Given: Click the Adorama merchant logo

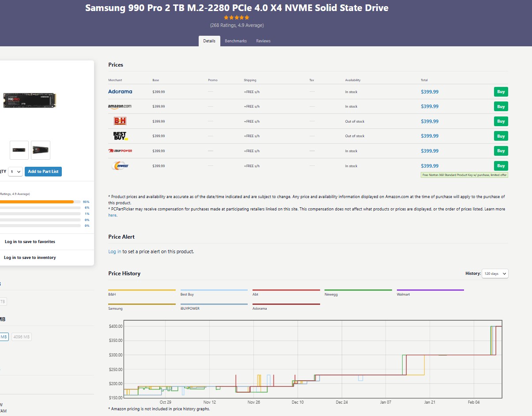Looking at the screenshot, I should [x=120, y=92].
